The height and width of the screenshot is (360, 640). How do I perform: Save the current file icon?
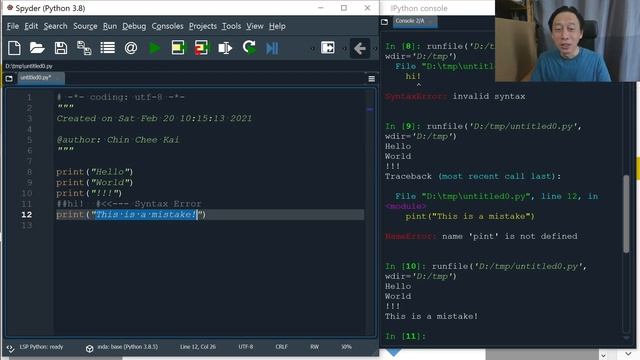[x=61, y=48]
